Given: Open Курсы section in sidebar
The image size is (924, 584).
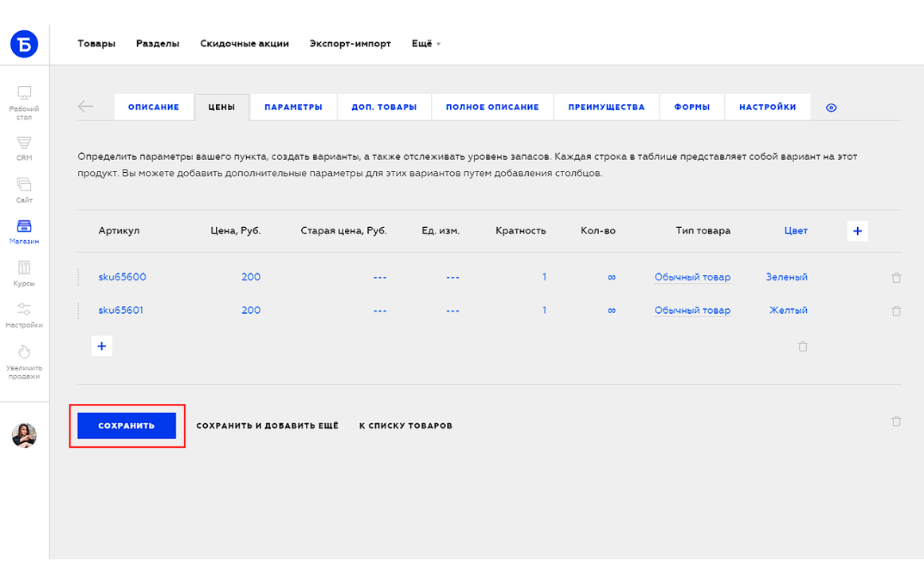Looking at the screenshot, I should tap(24, 274).
